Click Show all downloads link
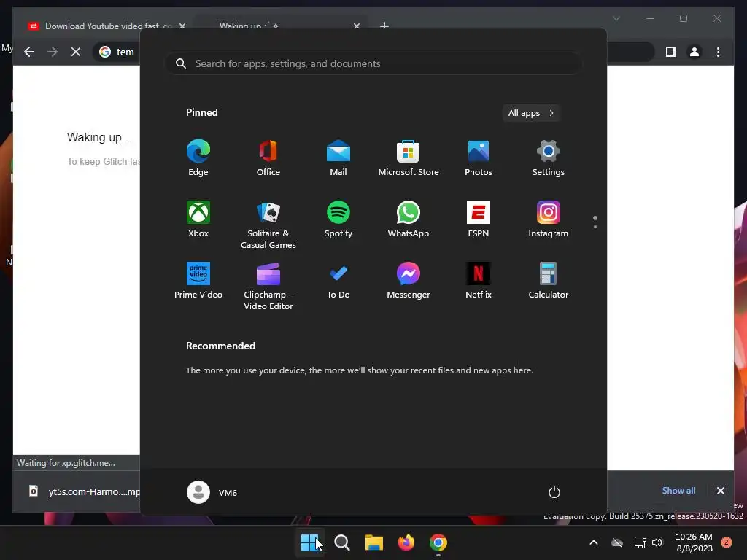 678,491
